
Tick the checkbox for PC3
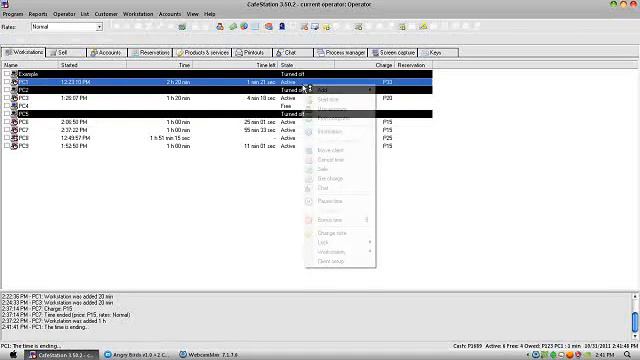(x=7, y=98)
